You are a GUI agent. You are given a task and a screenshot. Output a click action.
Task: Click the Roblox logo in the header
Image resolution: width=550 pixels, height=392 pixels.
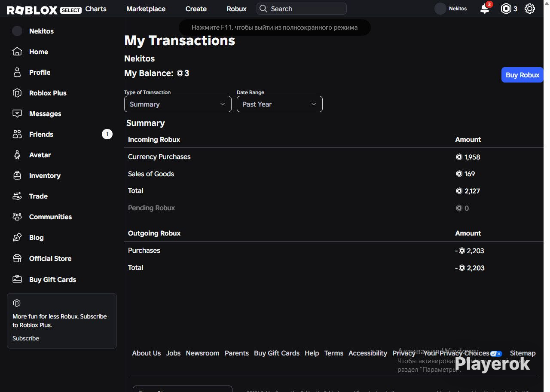[32, 9]
